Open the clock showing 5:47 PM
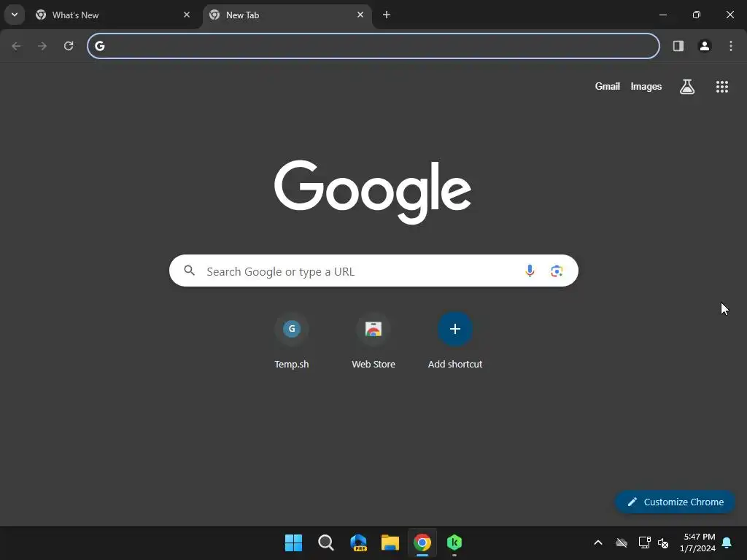 (x=698, y=542)
